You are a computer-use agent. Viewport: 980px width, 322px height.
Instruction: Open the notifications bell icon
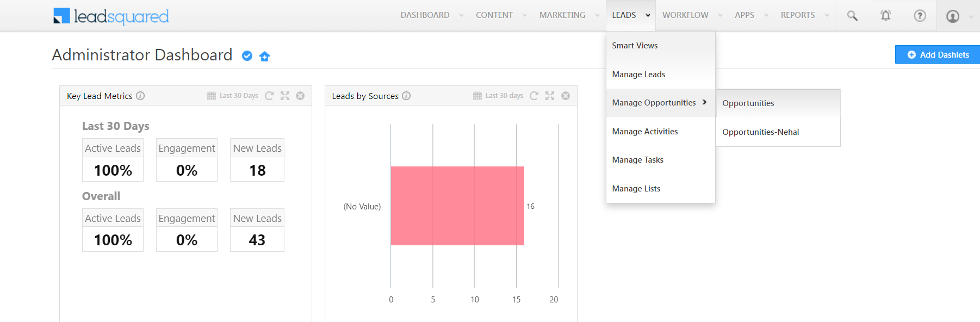click(x=886, y=16)
